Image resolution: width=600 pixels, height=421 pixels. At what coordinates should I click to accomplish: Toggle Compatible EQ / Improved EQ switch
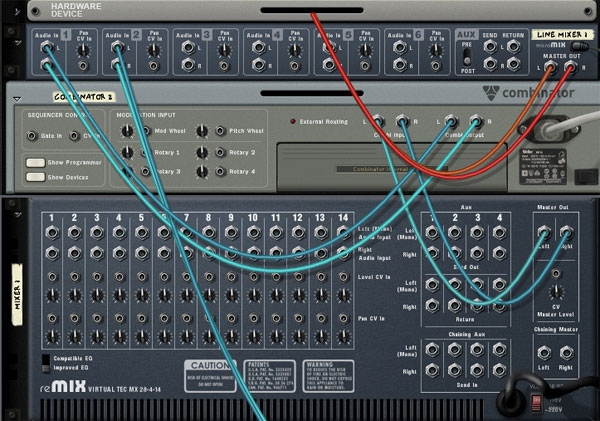tap(46, 363)
